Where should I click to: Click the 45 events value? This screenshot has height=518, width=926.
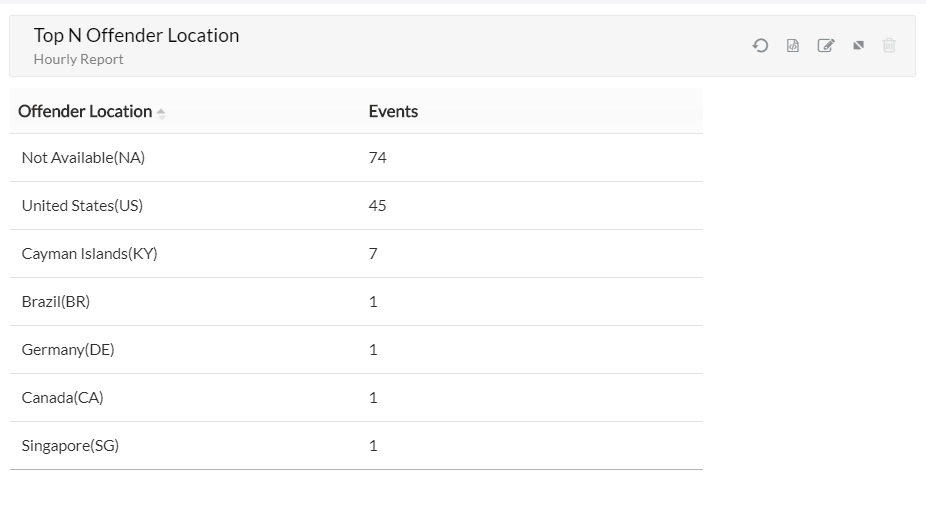click(x=377, y=206)
